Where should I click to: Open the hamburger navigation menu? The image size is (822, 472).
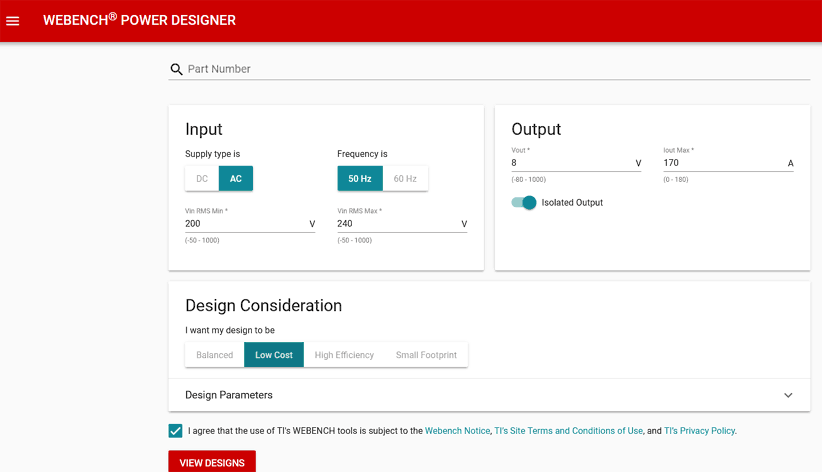pyautogui.click(x=13, y=21)
